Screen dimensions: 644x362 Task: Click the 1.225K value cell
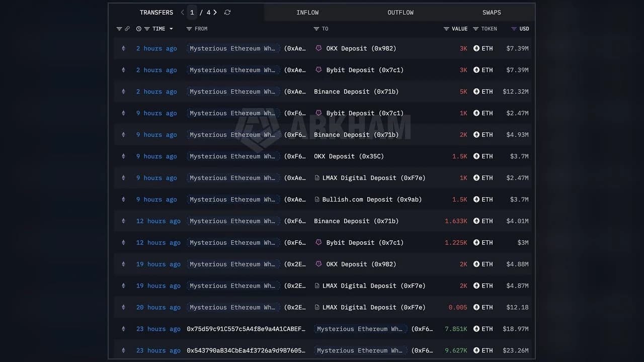click(456, 243)
